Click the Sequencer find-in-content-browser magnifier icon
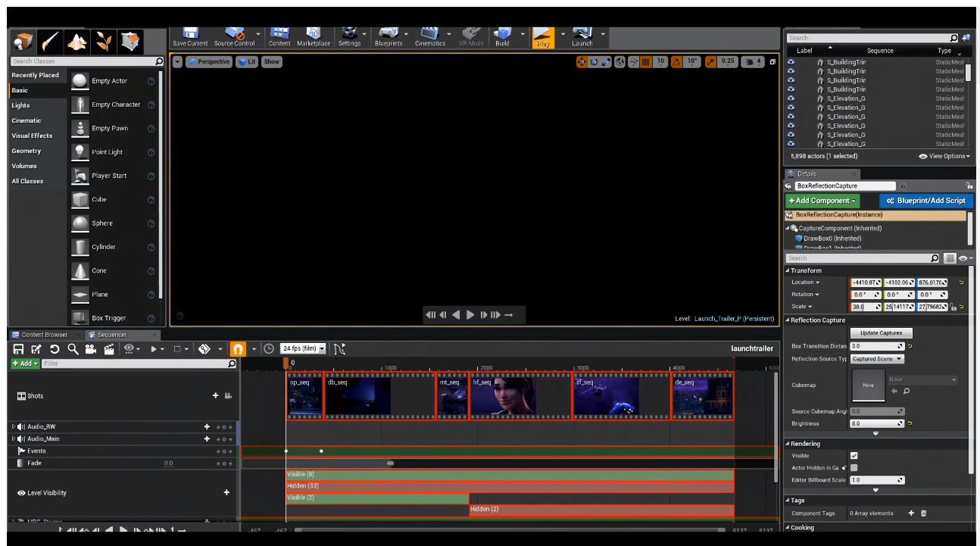Viewport: 980px width, 546px height. coord(73,349)
